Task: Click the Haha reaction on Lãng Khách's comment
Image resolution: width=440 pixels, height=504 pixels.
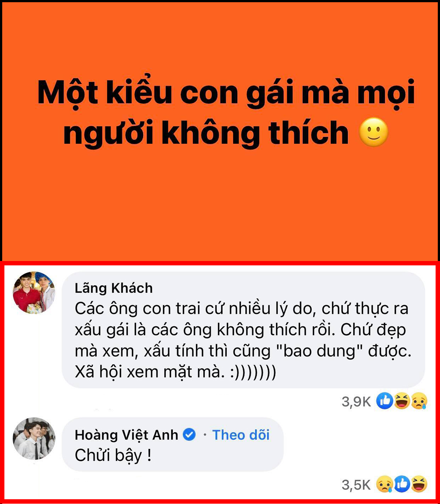Action: tap(402, 401)
